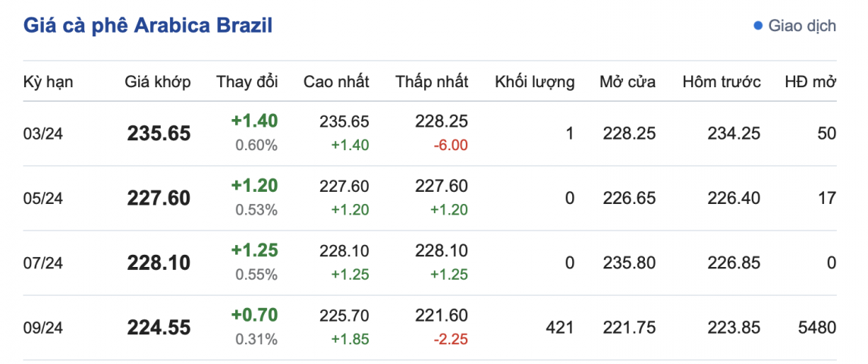Viewport: 868px width, 364px height.
Task: Click the 224.55 matched price
Action: 159,328
